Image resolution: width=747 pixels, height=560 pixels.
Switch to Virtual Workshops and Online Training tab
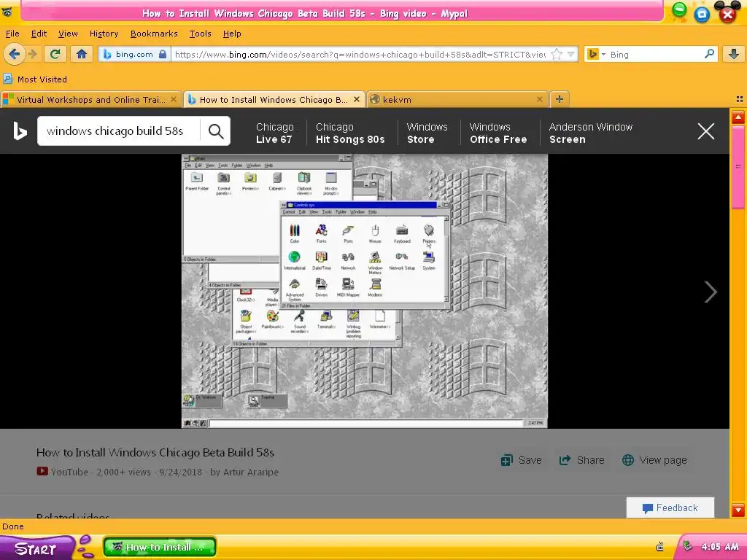tap(90, 99)
